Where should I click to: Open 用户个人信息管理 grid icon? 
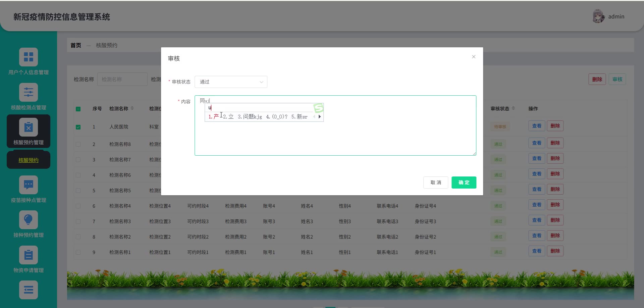pos(29,57)
